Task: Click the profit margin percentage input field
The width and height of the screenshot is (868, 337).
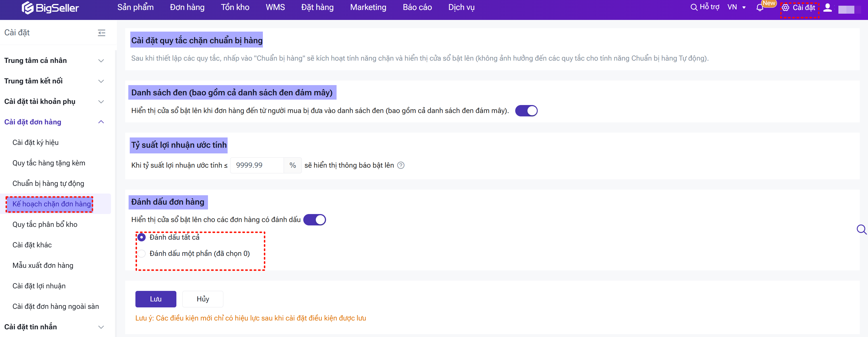Action: (257, 165)
